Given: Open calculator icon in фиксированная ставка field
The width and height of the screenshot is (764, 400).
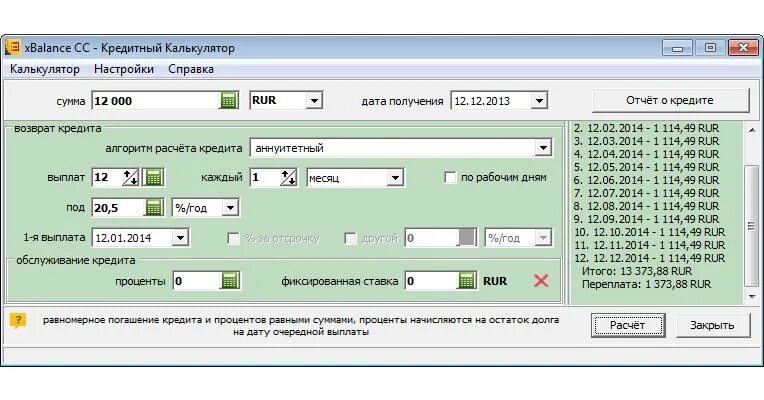Looking at the screenshot, I should point(466,281).
